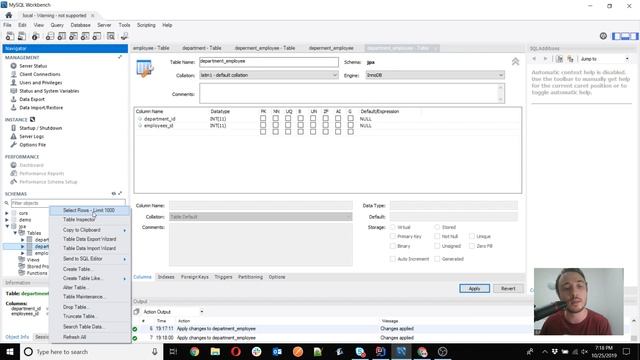
Task: Open search table data toolbar icon
Action: tap(111, 36)
